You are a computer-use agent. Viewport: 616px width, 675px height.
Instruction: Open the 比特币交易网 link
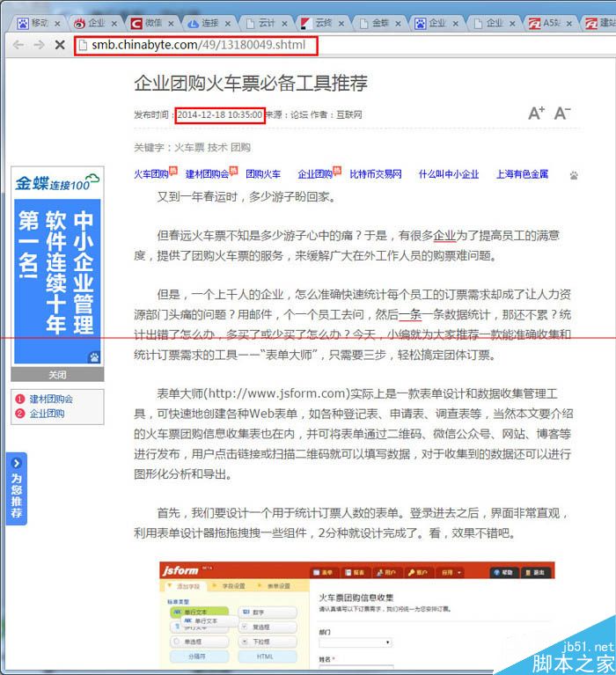375,174
